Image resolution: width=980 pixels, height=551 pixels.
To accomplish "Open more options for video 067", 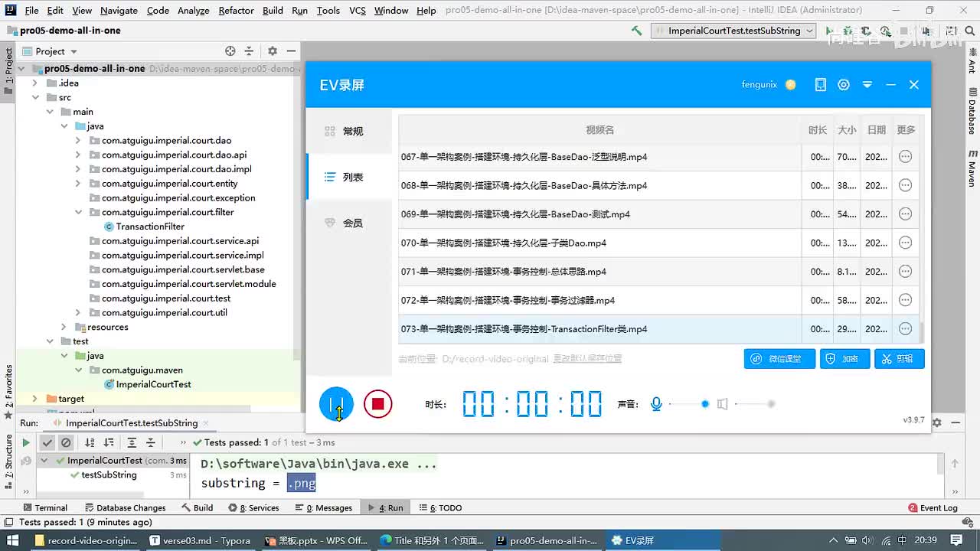I will (905, 157).
